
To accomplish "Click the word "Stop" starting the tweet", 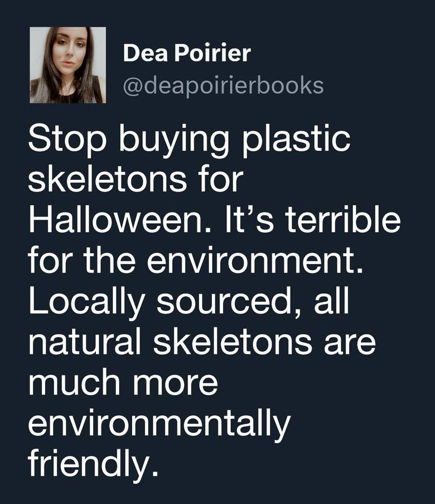I will tap(67, 140).
